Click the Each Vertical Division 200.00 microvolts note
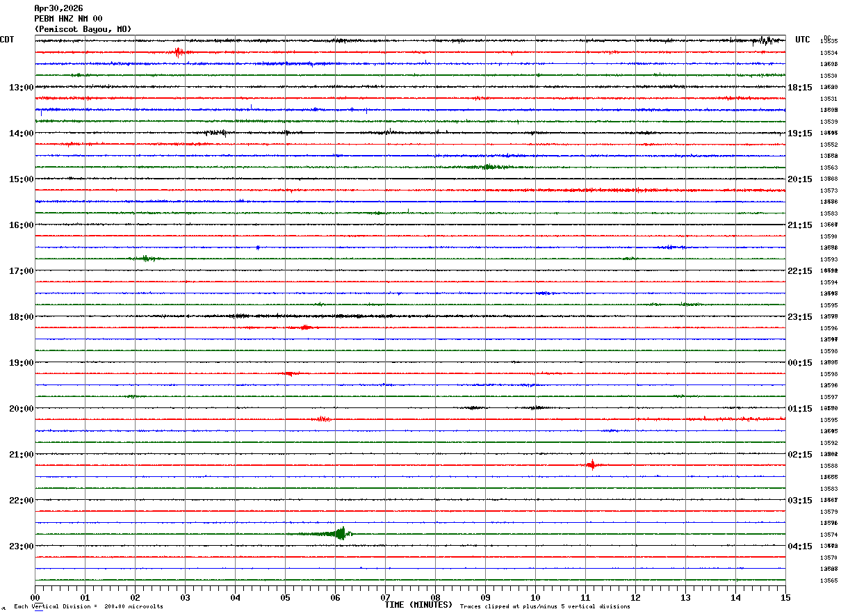 [88, 606]
